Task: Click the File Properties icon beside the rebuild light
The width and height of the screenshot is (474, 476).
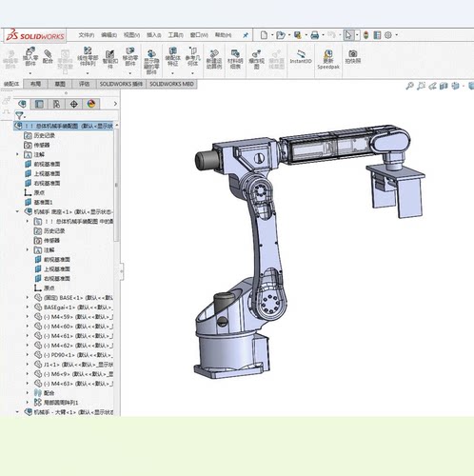Action: click(x=377, y=35)
